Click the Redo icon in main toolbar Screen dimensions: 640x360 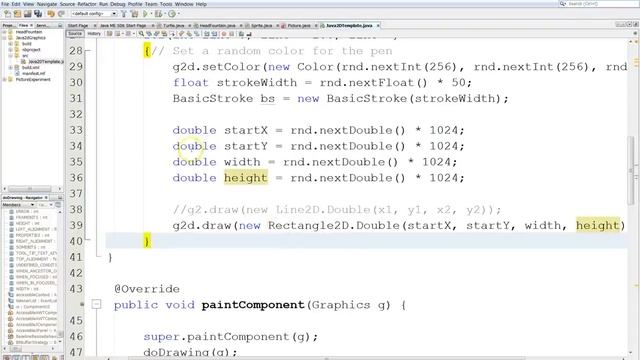click(61, 14)
